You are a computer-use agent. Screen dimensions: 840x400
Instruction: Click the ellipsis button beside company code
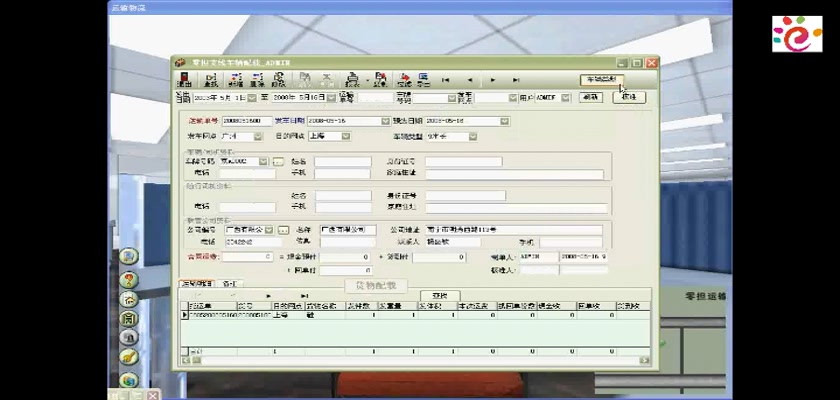coord(283,230)
